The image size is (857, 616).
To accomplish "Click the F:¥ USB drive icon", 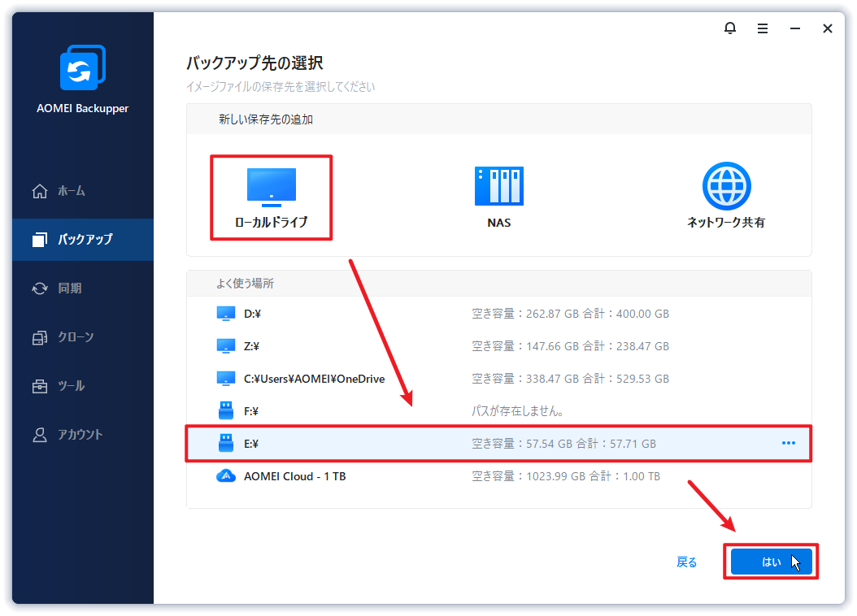I will [x=226, y=410].
